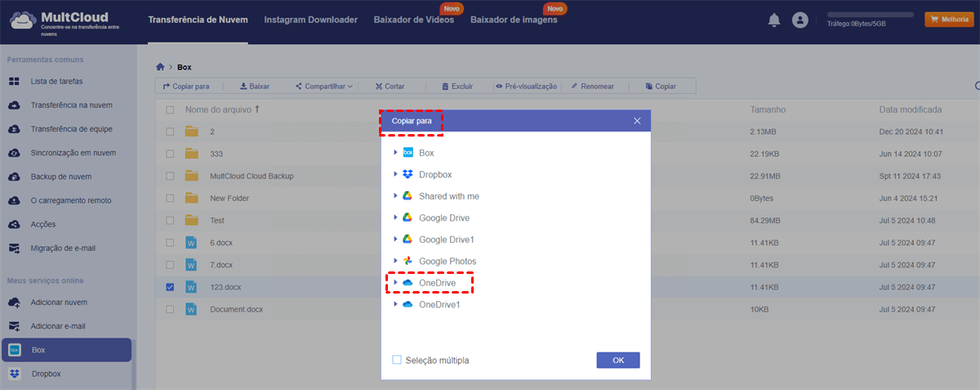The width and height of the screenshot is (980, 390).
Task: Open Compartilhar dropdown in toolbar
Action: click(x=324, y=86)
